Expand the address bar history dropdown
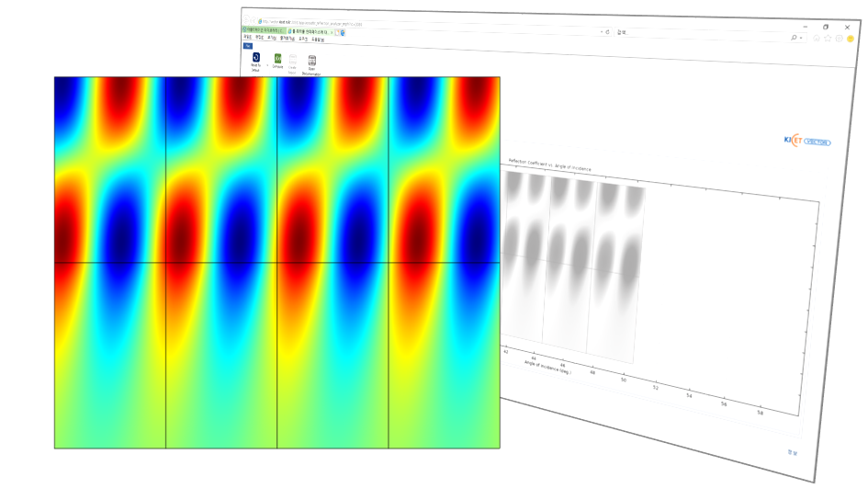This screenshot has height=488, width=868. point(601,32)
